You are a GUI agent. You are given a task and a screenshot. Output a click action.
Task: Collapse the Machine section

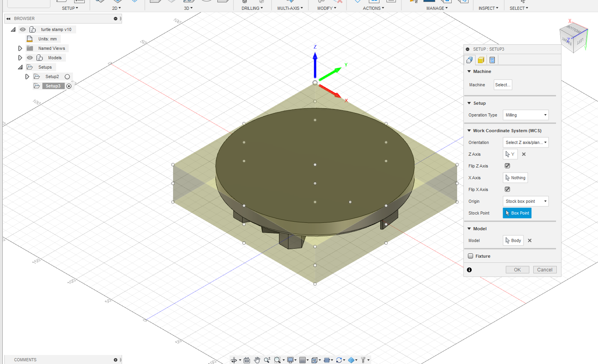(469, 71)
